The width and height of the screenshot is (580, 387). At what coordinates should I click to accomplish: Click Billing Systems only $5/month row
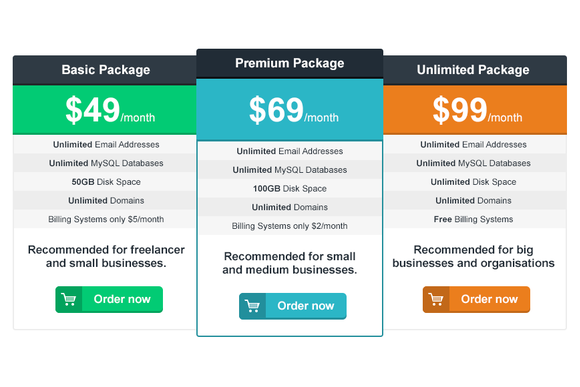pos(106,219)
